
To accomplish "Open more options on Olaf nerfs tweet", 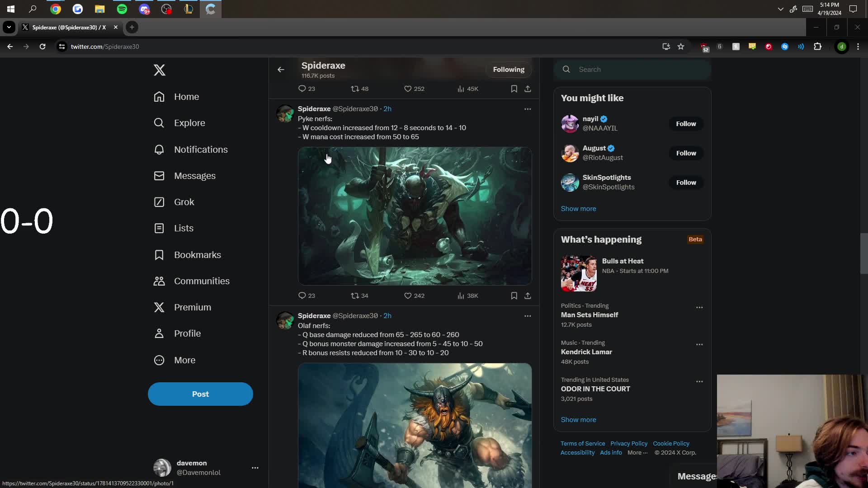I will (x=528, y=316).
